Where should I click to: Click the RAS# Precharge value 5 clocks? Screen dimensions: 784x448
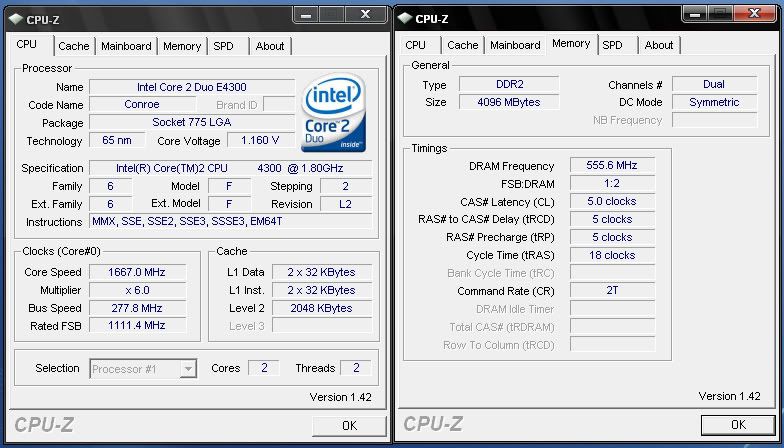(612, 238)
